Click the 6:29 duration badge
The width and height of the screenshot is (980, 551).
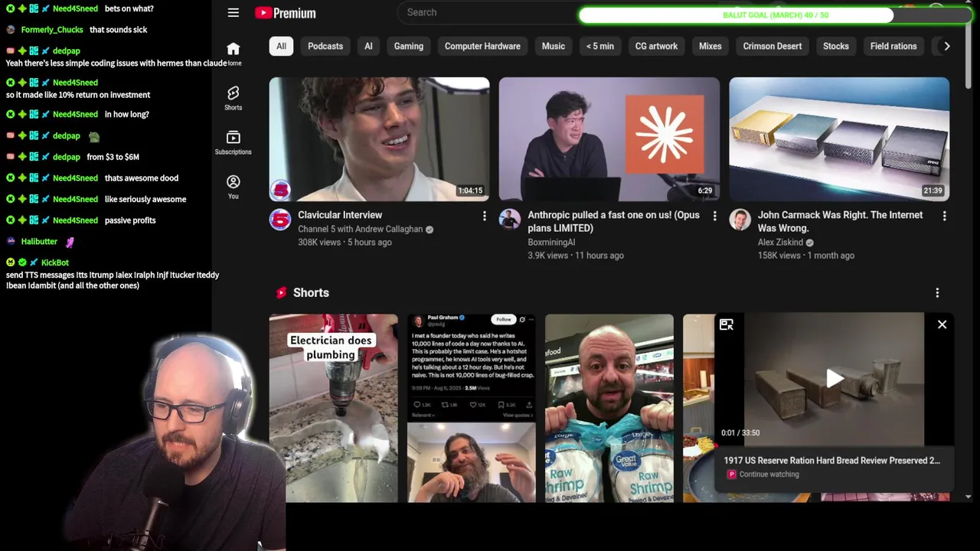click(705, 191)
